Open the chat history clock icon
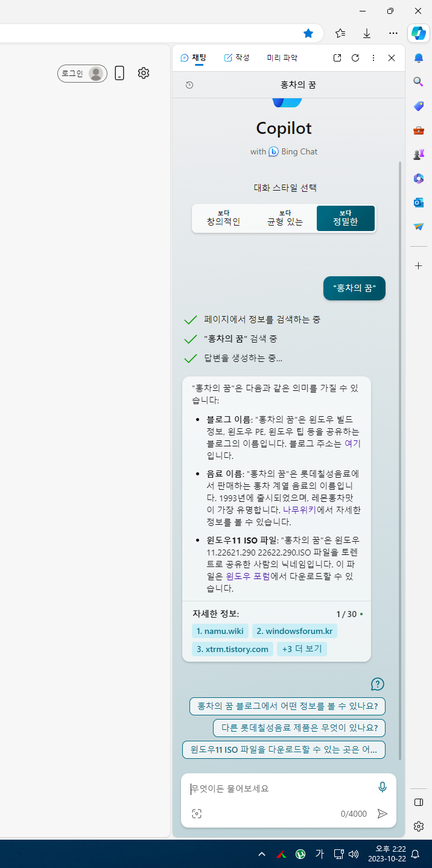Image resolution: width=432 pixels, height=868 pixels. tap(189, 85)
